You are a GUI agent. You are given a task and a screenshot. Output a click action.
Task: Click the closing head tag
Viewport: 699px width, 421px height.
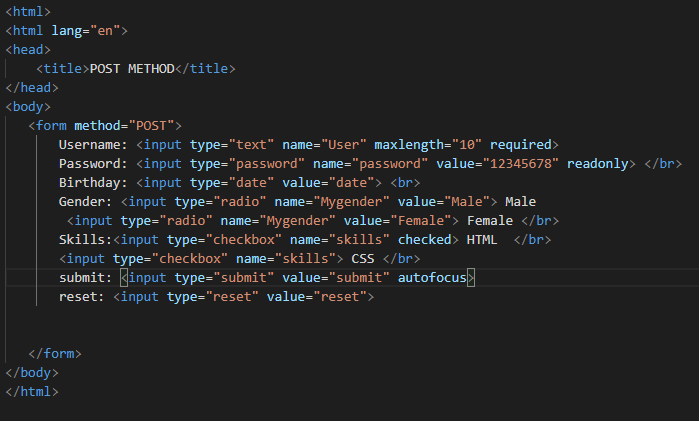click(x=32, y=87)
